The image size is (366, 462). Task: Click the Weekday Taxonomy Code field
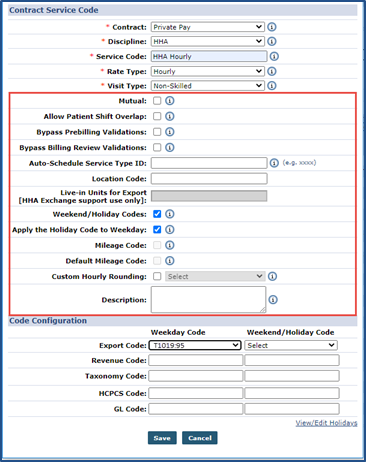[x=196, y=376]
